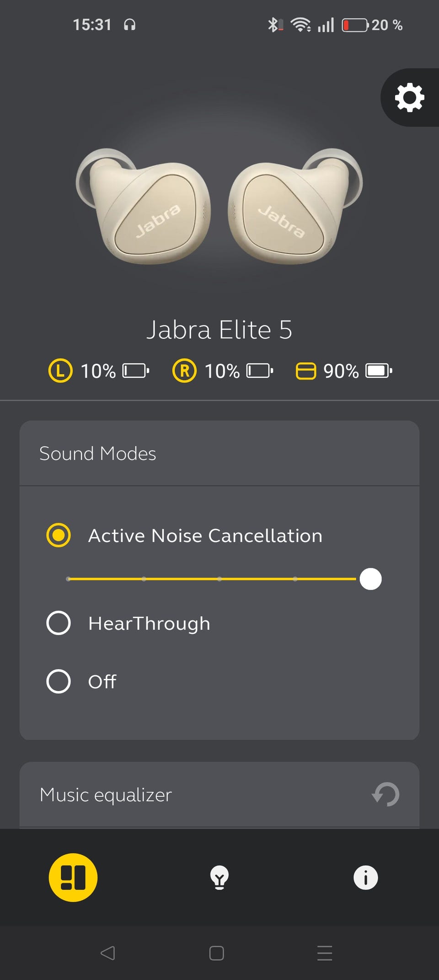439x980 pixels.
Task: Tap the Jabra Elite 5 device name
Action: tap(219, 330)
